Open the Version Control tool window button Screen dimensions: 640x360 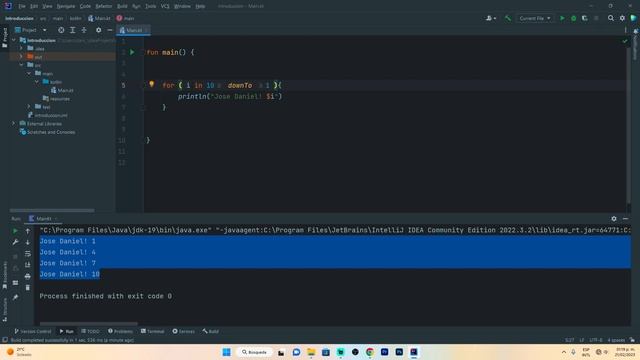click(33, 331)
